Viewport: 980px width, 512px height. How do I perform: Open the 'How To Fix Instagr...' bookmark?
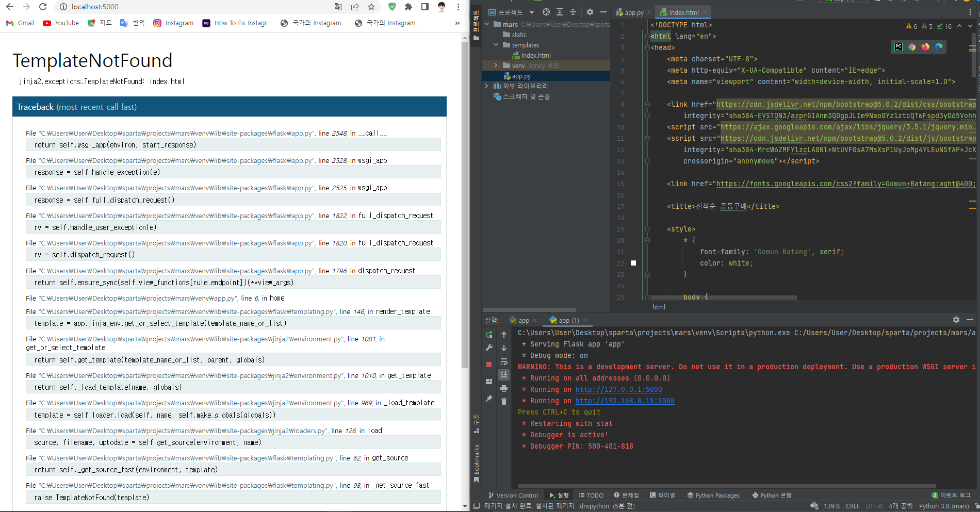[x=237, y=23]
